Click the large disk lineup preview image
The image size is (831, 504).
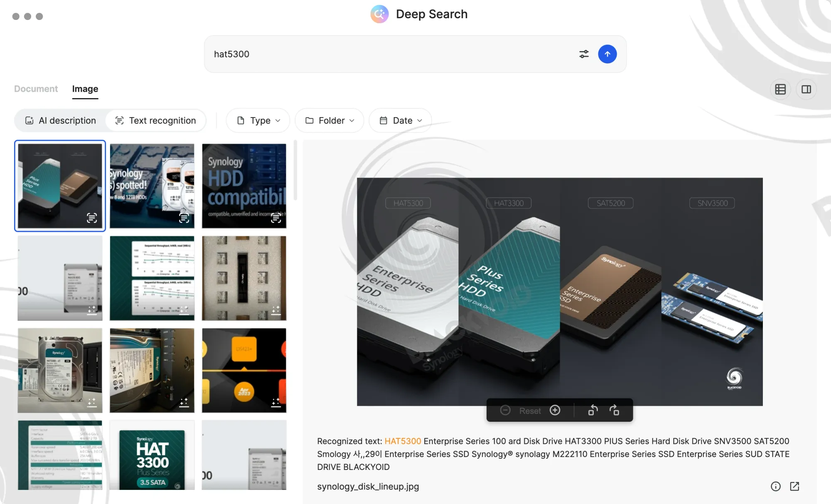[560, 292]
